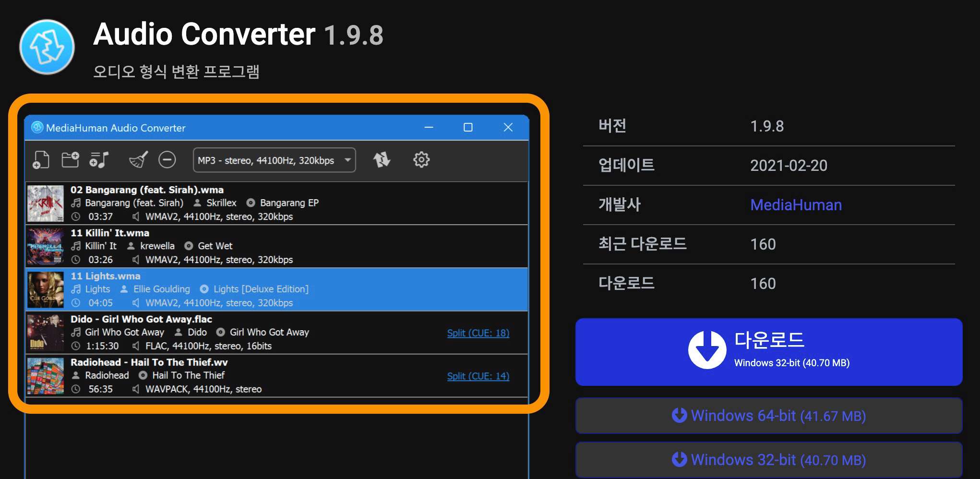980x479 pixels.
Task: Click the download arrow icon in blue button
Action: [707, 350]
